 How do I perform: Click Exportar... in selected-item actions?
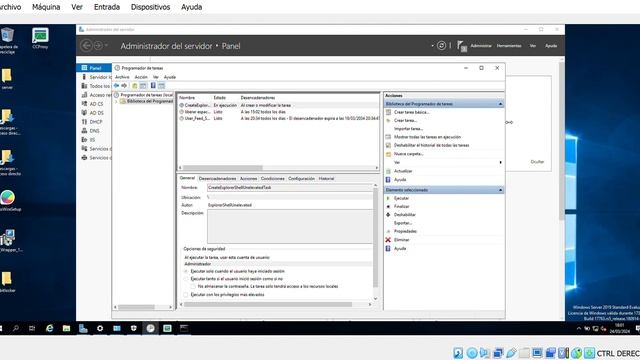point(403,223)
